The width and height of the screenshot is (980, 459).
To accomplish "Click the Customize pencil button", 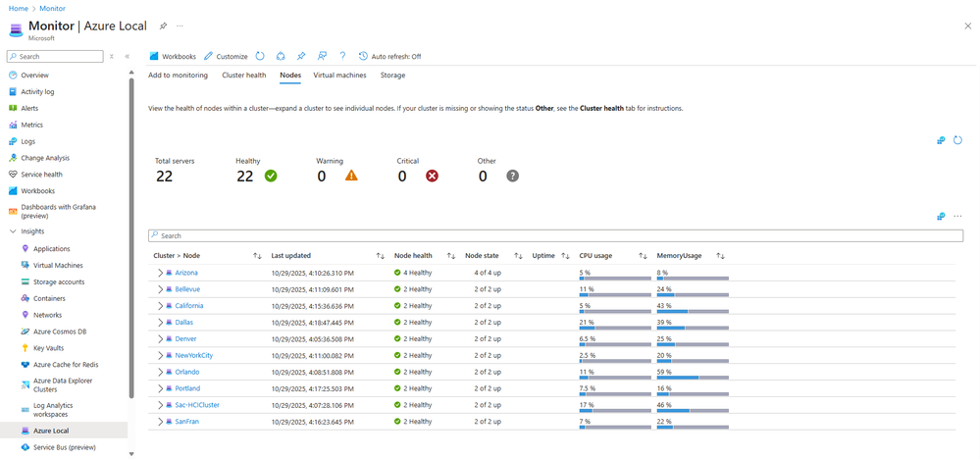I will coord(226,56).
